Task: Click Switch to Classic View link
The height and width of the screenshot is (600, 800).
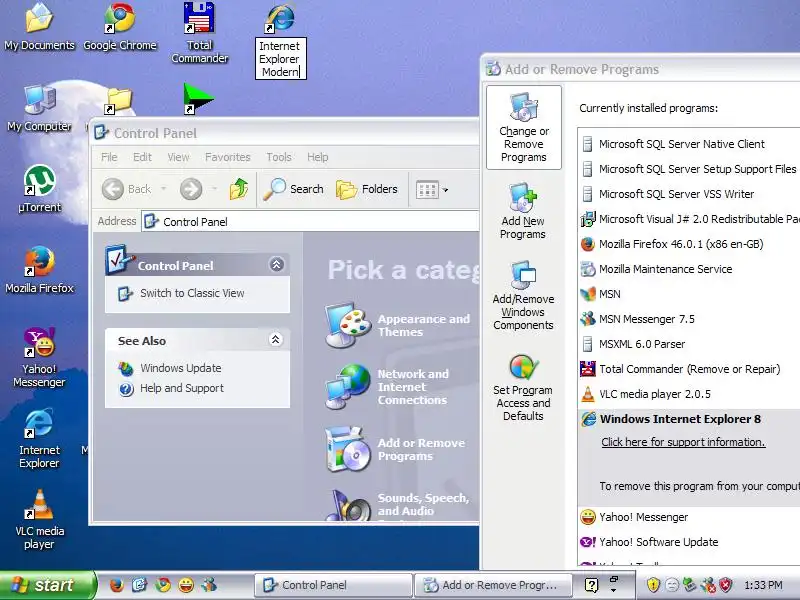Action: [192, 293]
